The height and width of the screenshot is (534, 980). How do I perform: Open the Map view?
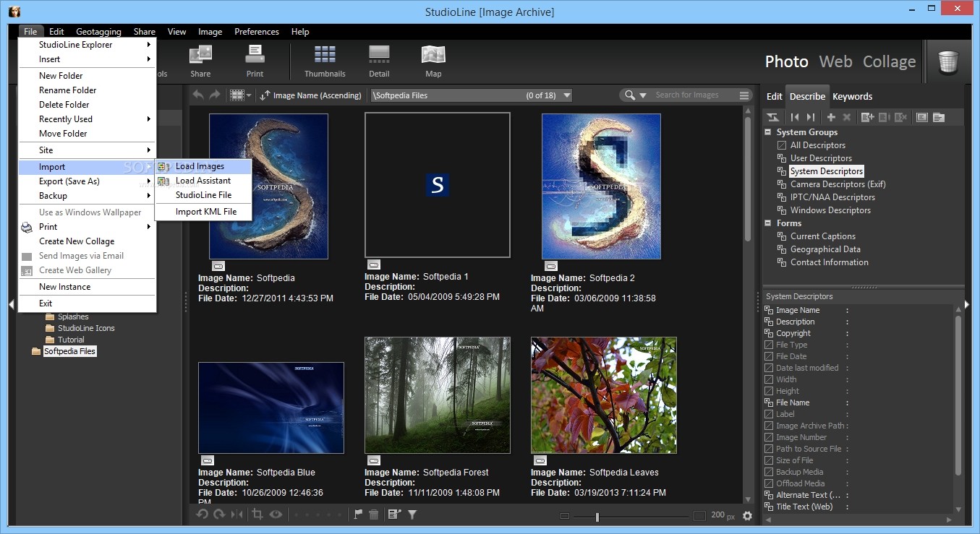click(x=433, y=61)
